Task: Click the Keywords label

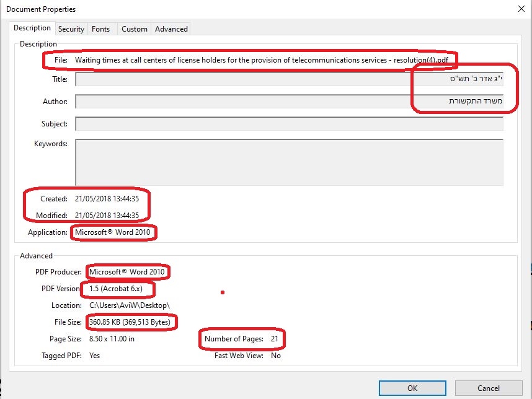Action: tap(51, 144)
